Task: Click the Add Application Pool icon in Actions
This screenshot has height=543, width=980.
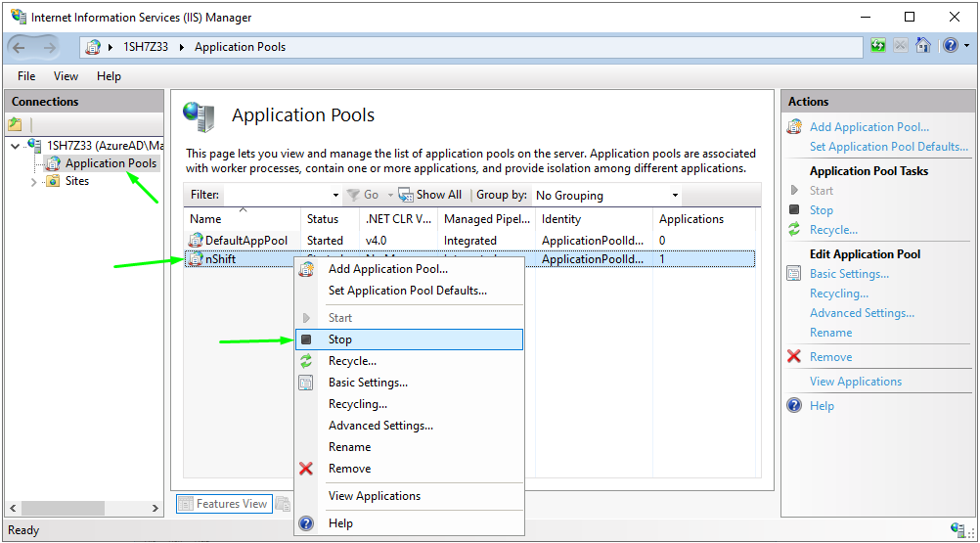Action: point(794,127)
